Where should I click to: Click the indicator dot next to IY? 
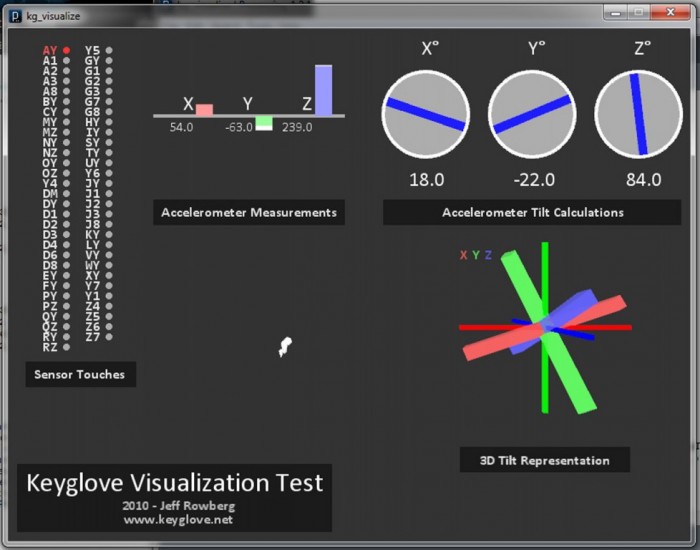[x=109, y=132]
